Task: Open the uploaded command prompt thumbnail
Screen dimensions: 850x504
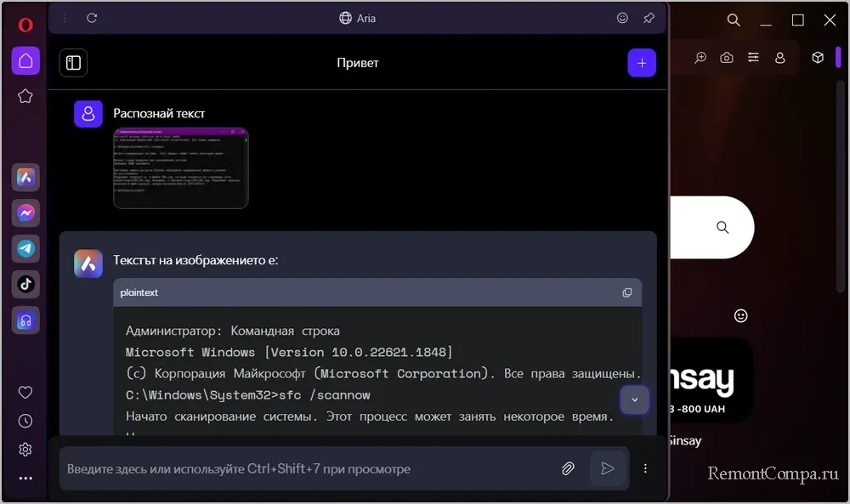Action: pos(181,167)
